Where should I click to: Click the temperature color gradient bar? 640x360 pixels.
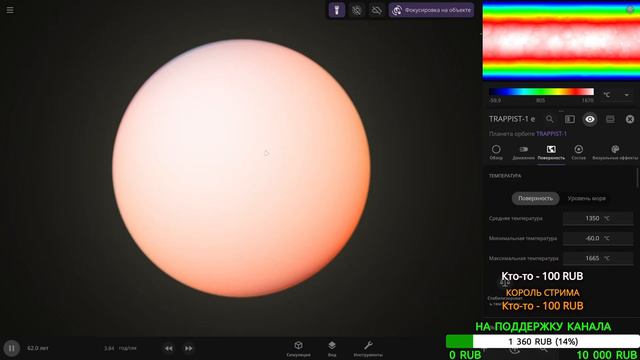click(541, 92)
